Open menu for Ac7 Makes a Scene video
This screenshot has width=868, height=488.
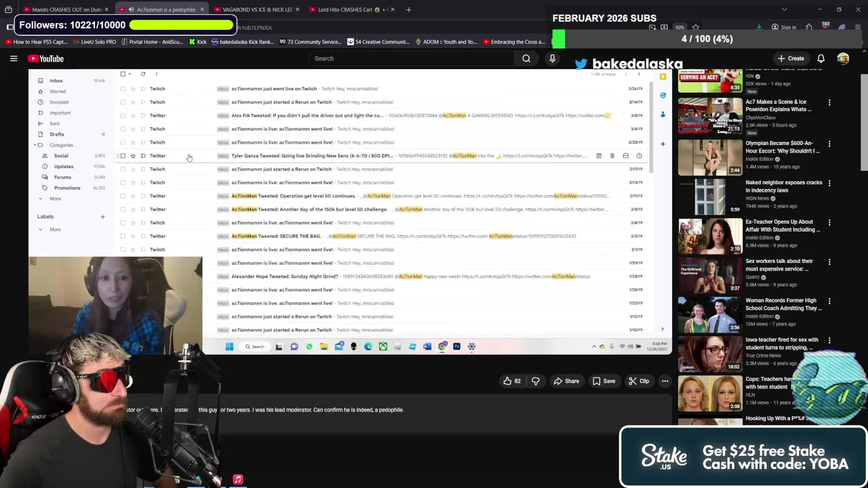829,102
